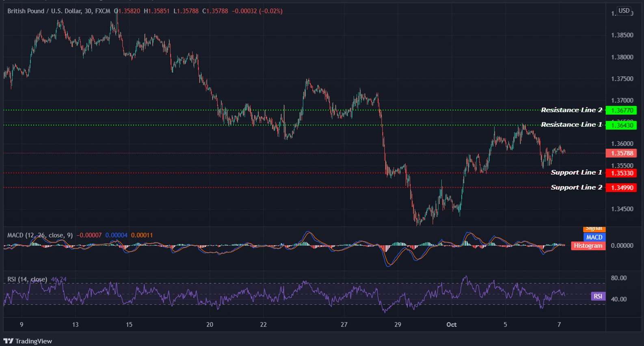644x346 pixels.
Task: Click the green 1.36430 price tag
Action: pos(621,125)
